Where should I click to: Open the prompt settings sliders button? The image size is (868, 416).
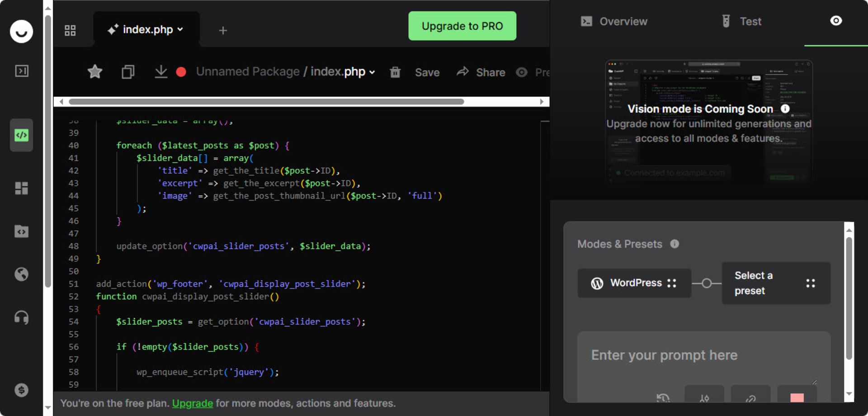704,394
